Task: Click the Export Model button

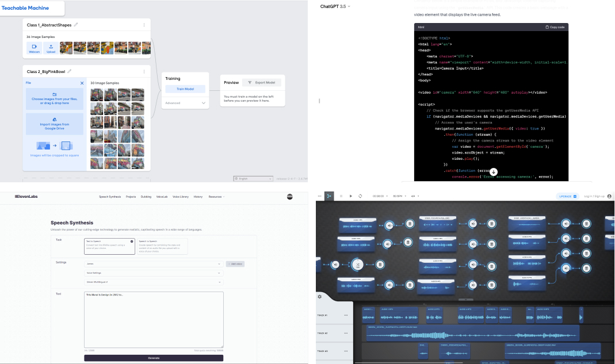Action: (x=262, y=83)
